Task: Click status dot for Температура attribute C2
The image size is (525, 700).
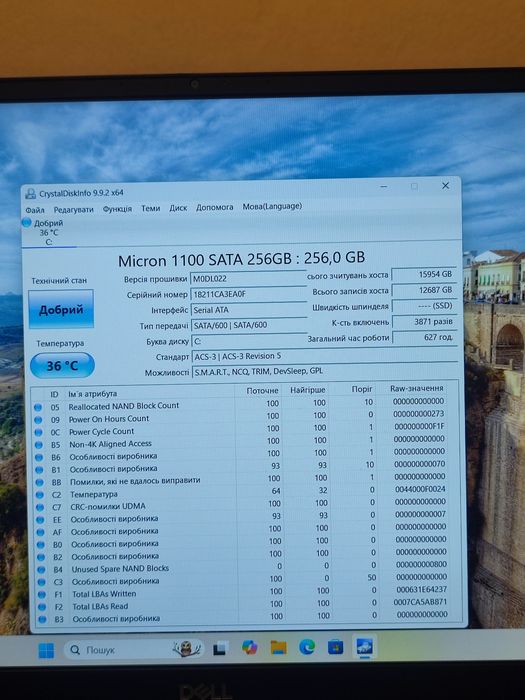Action: point(40,495)
